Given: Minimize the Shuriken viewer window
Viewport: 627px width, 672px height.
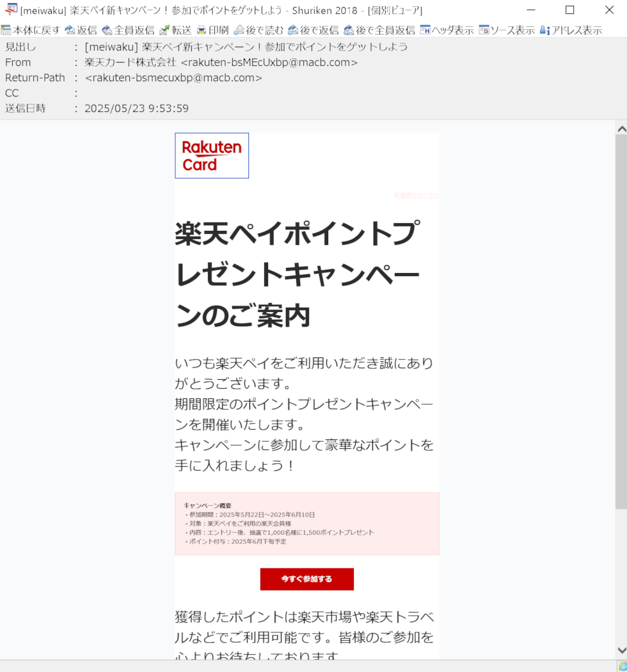Looking at the screenshot, I should (531, 10).
